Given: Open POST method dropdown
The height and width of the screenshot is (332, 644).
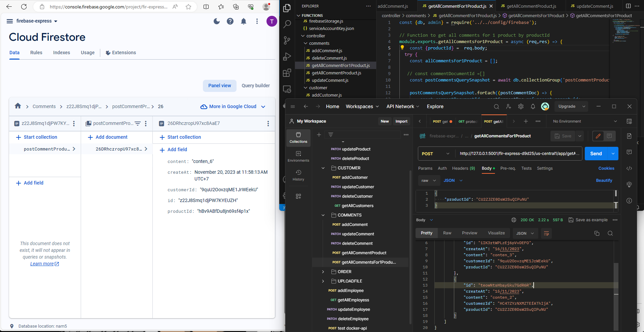Looking at the screenshot, I should pyautogui.click(x=435, y=154).
